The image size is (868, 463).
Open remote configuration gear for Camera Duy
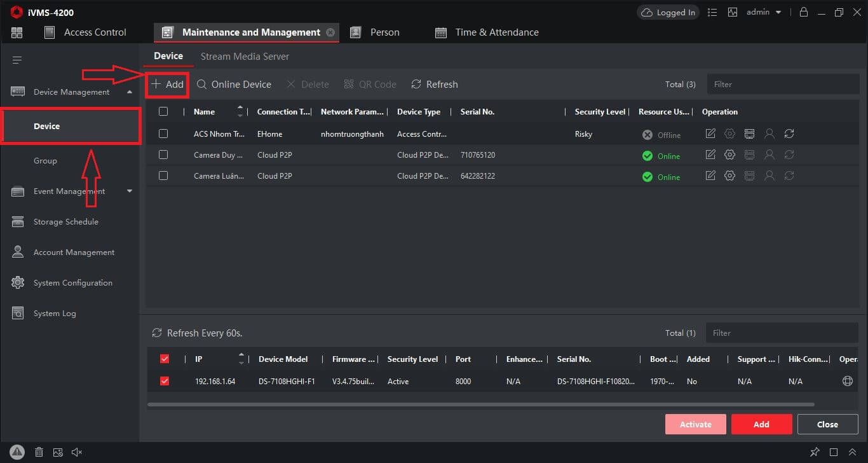[x=729, y=155]
